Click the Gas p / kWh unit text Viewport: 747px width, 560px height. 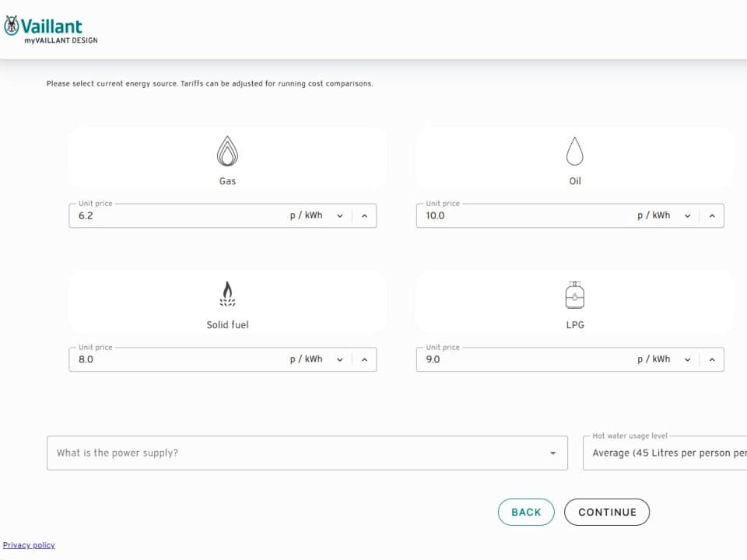(x=307, y=215)
